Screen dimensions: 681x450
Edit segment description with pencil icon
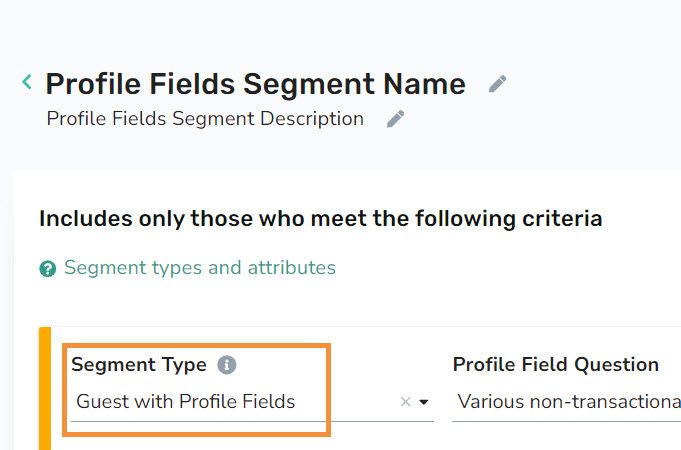tap(395, 119)
